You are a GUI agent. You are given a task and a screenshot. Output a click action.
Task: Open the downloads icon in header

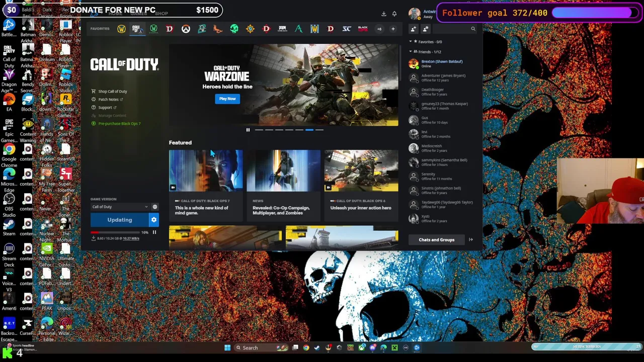point(383,14)
